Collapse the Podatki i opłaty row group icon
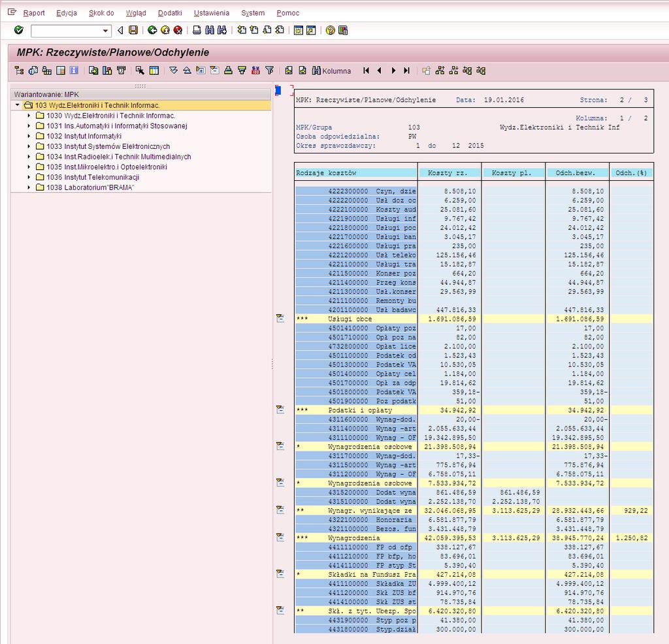The width and height of the screenshot is (669, 644). [280, 410]
